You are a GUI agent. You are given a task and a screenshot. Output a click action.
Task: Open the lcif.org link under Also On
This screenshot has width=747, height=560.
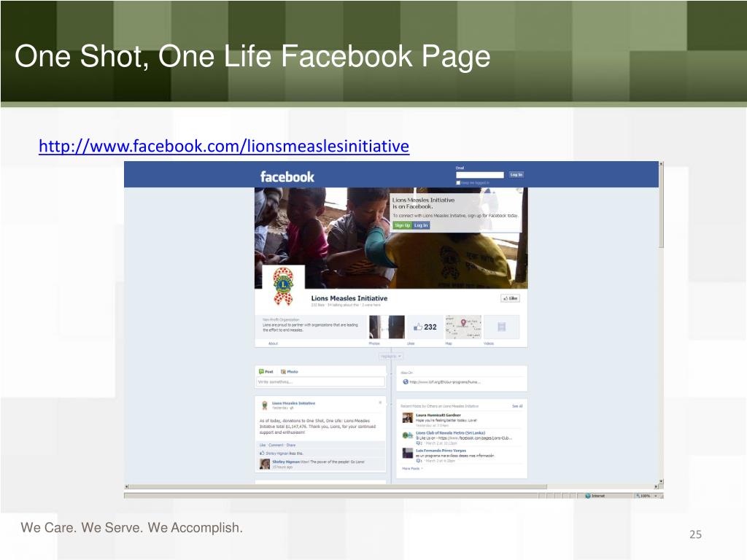tap(445, 382)
